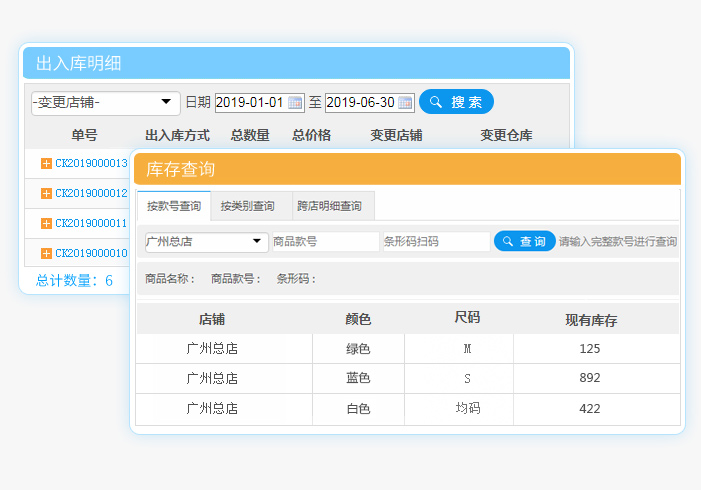Click the blue 查询 button
This screenshot has width=701, height=490.
click(524, 241)
